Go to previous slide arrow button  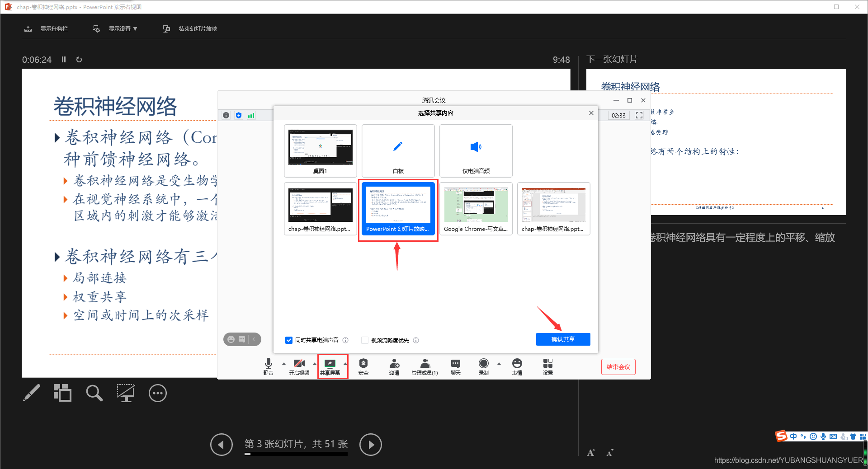point(222,445)
